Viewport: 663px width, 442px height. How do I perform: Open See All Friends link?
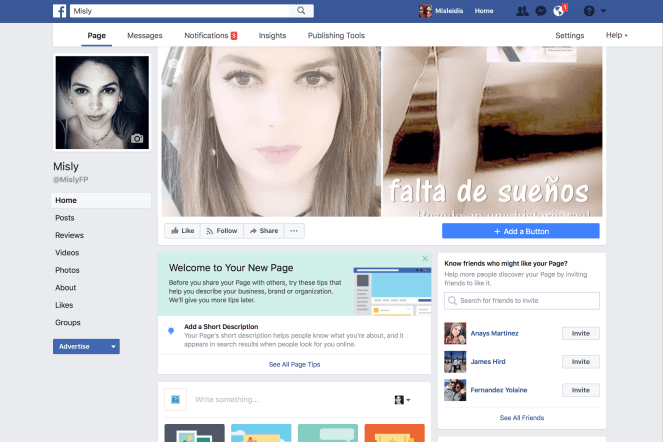[522, 417]
